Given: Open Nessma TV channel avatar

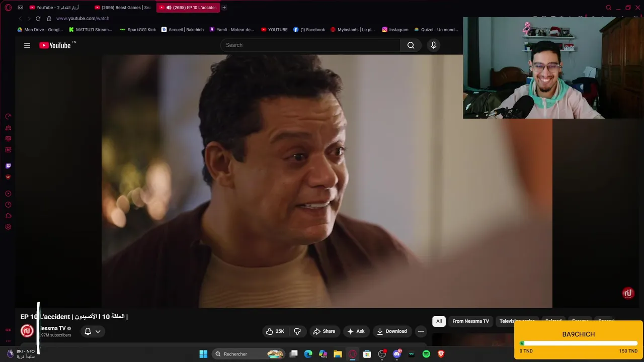Looking at the screenshot, I should 27,331.
